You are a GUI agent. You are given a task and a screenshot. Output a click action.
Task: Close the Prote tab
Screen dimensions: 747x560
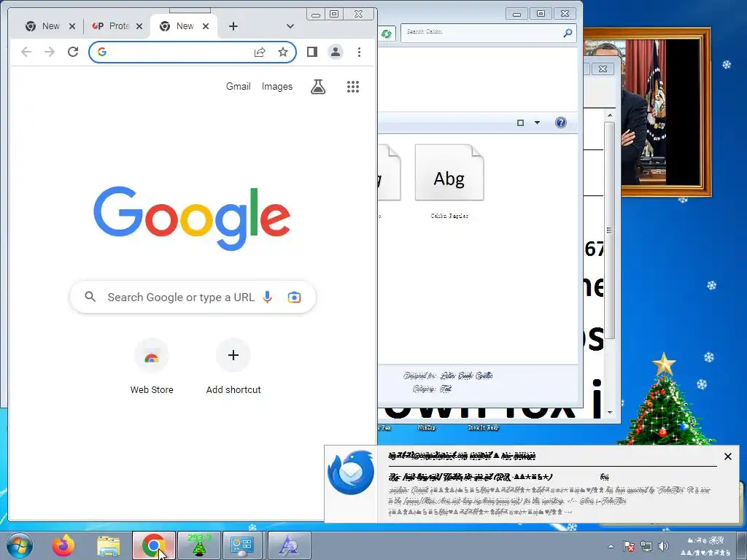pos(139,26)
